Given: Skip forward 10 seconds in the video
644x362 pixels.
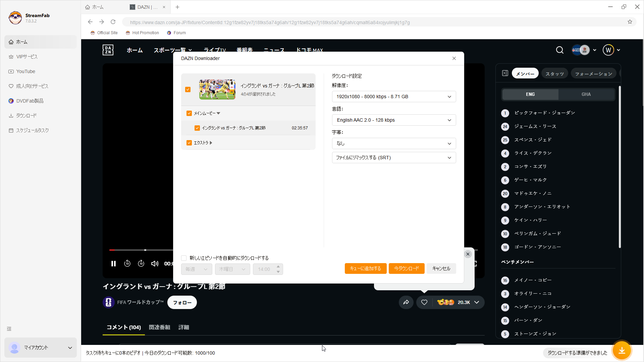Looking at the screenshot, I should point(141,264).
